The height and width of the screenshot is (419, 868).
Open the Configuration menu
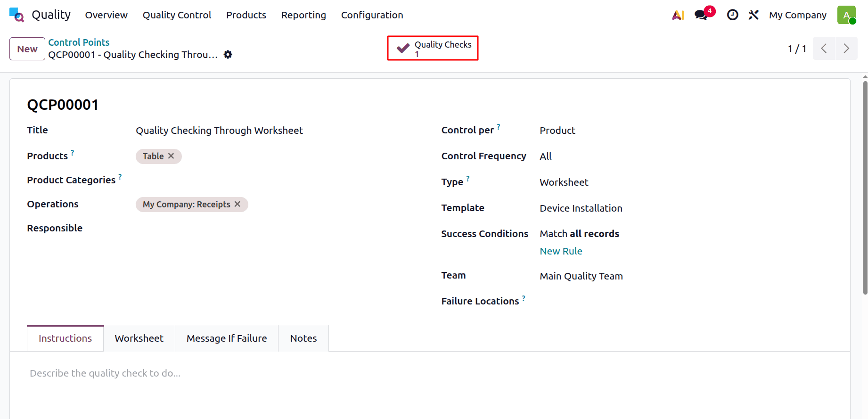tap(372, 15)
